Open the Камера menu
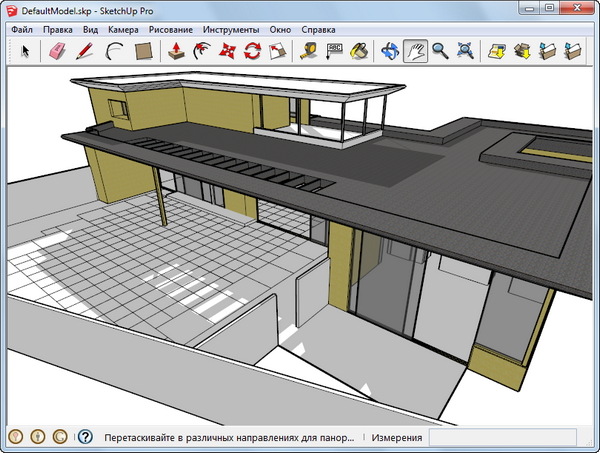The image size is (600, 453). (x=127, y=30)
